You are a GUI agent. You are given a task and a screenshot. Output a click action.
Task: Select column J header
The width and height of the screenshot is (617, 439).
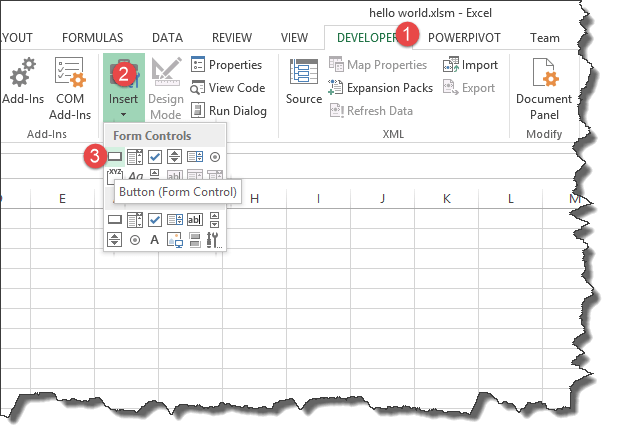pos(383,199)
